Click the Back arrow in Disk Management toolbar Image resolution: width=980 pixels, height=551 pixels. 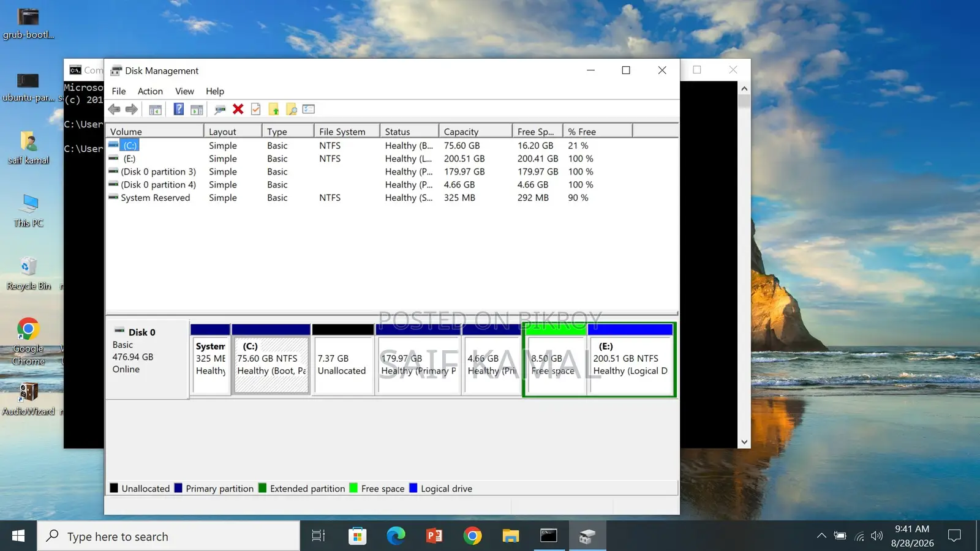(114, 110)
